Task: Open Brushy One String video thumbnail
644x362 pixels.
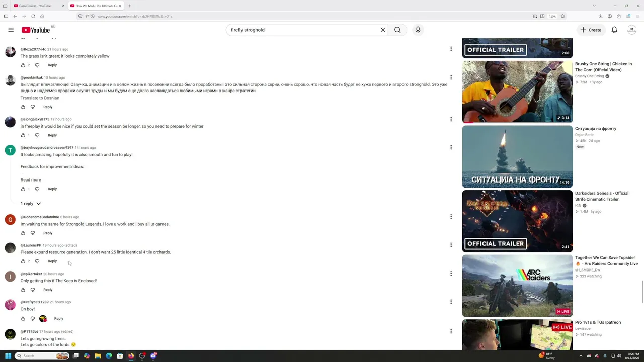Action: (x=517, y=92)
